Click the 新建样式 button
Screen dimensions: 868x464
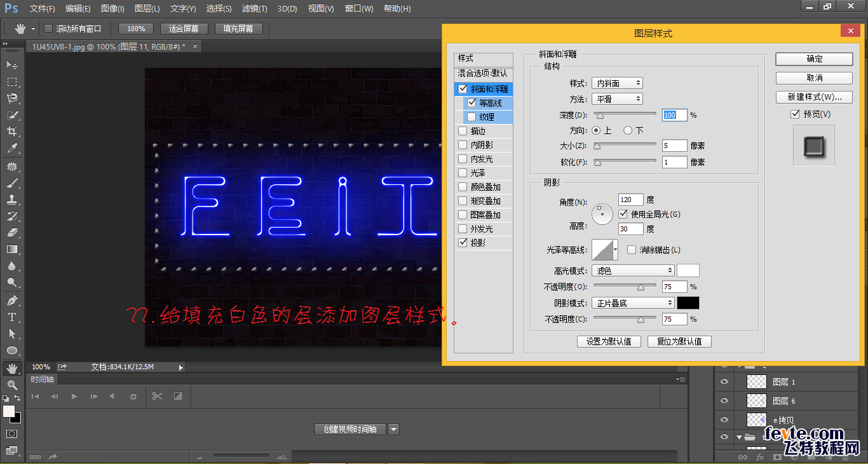[x=813, y=97]
